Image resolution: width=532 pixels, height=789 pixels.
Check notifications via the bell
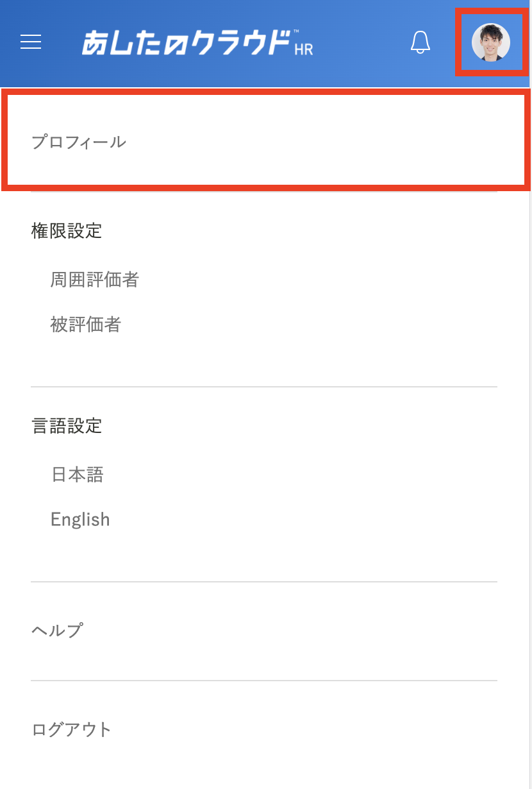coord(420,42)
